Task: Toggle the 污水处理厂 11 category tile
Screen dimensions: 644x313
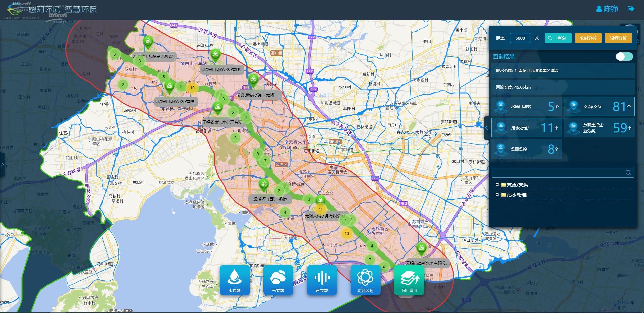Action: (526, 128)
